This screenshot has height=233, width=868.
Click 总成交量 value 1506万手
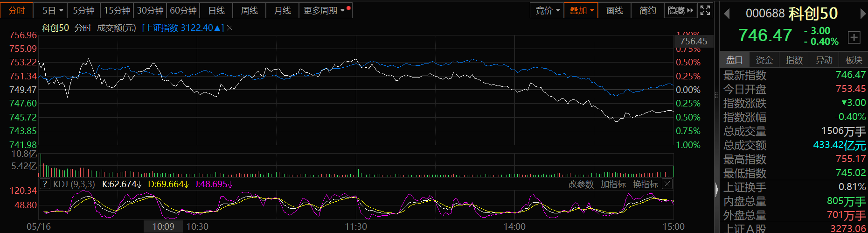click(844, 131)
